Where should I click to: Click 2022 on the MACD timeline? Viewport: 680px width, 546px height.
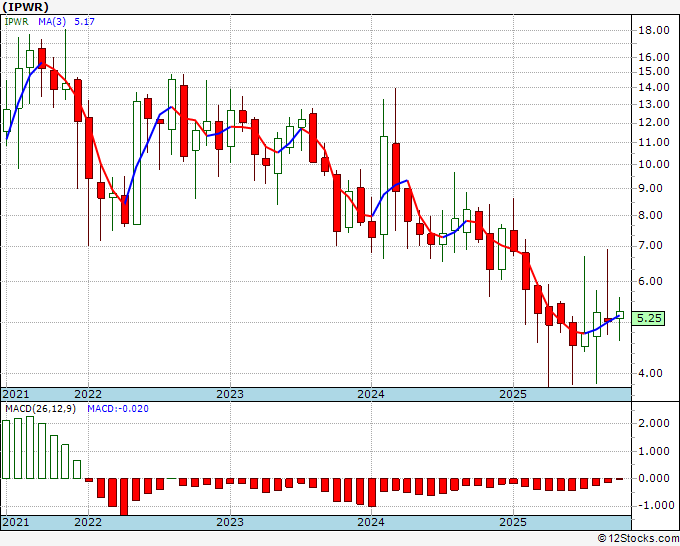(x=88, y=522)
